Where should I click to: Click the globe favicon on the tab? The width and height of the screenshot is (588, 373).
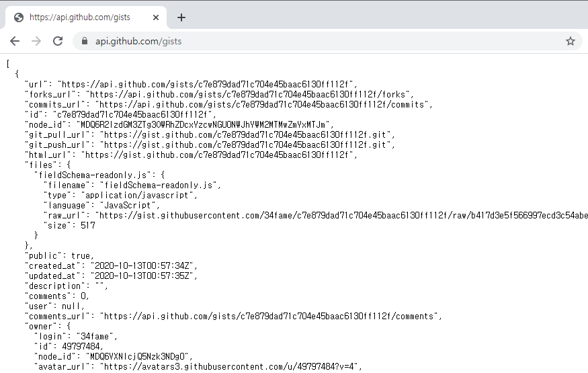click(x=19, y=17)
